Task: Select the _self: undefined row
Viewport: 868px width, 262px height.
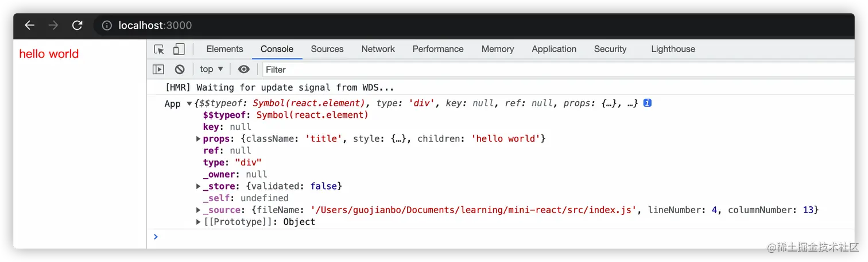Action: tap(246, 198)
